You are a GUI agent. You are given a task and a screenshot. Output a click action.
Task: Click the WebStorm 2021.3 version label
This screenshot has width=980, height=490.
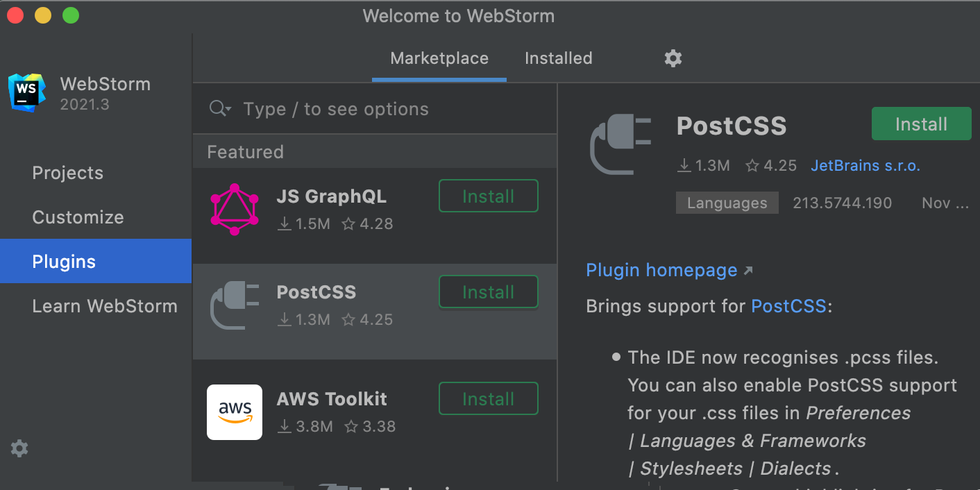85,105
